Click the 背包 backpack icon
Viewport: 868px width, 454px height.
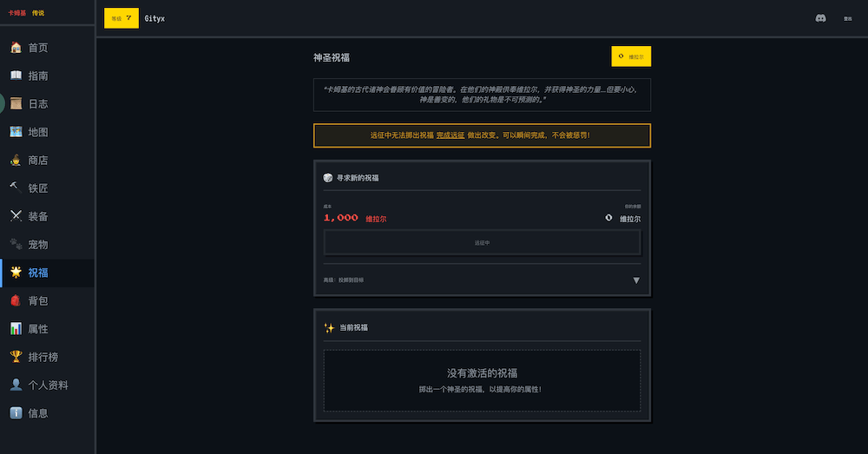click(16, 300)
